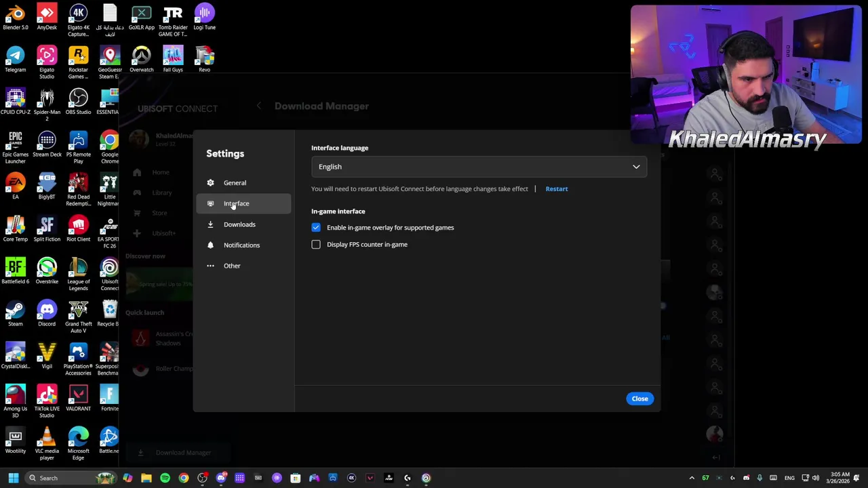Open Riot Client desktop icon
The height and width of the screenshot is (488, 868).
[78, 228]
